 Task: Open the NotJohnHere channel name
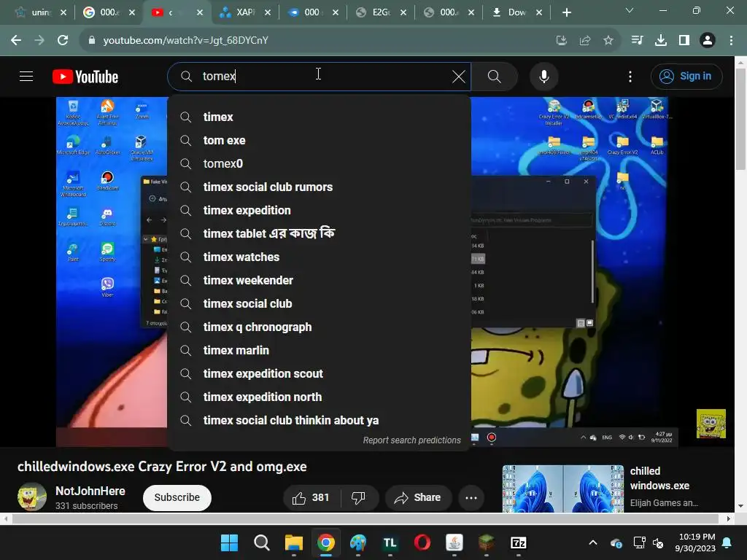tap(90, 491)
